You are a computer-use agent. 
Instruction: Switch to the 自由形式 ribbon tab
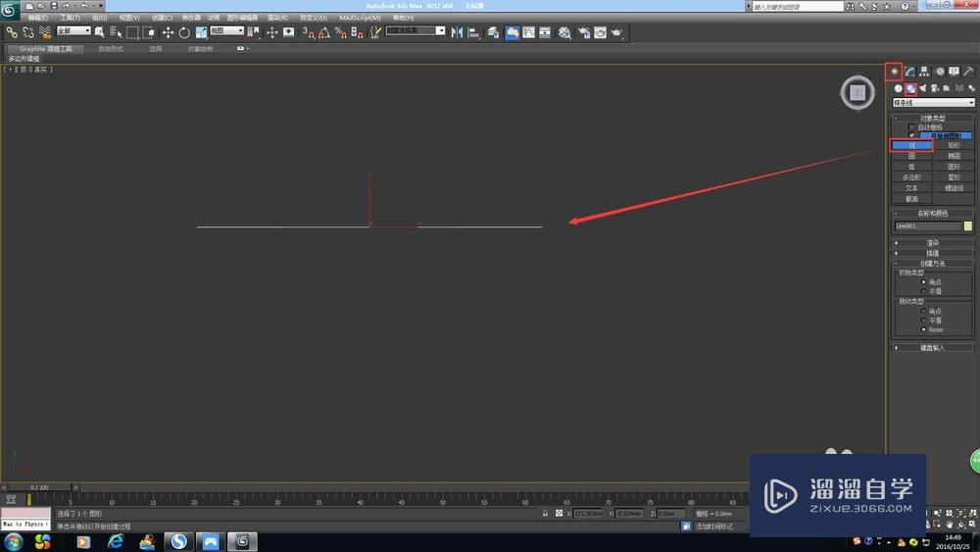(111, 49)
